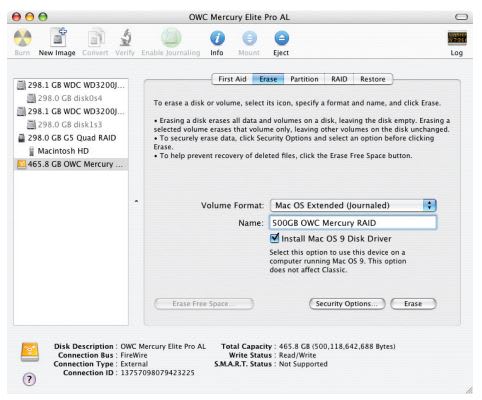Switch to the Partition tab
482x400 pixels.
tap(304, 79)
